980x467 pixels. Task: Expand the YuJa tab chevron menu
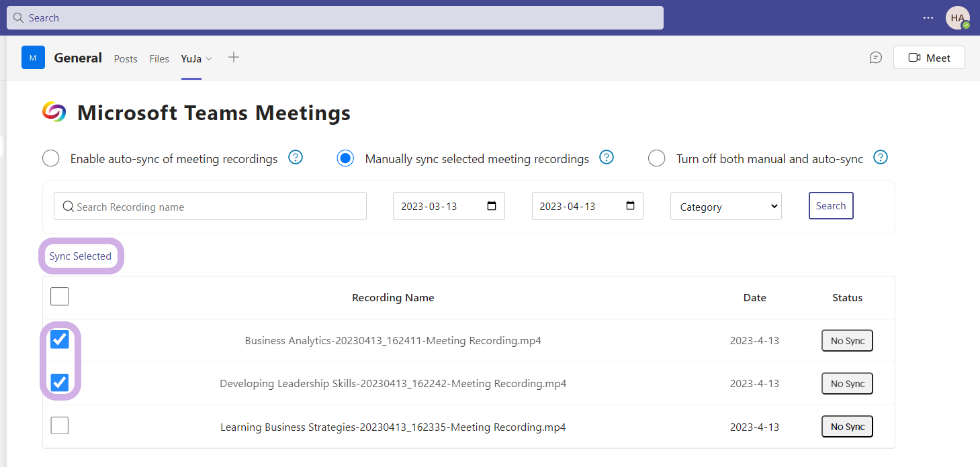(209, 59)
